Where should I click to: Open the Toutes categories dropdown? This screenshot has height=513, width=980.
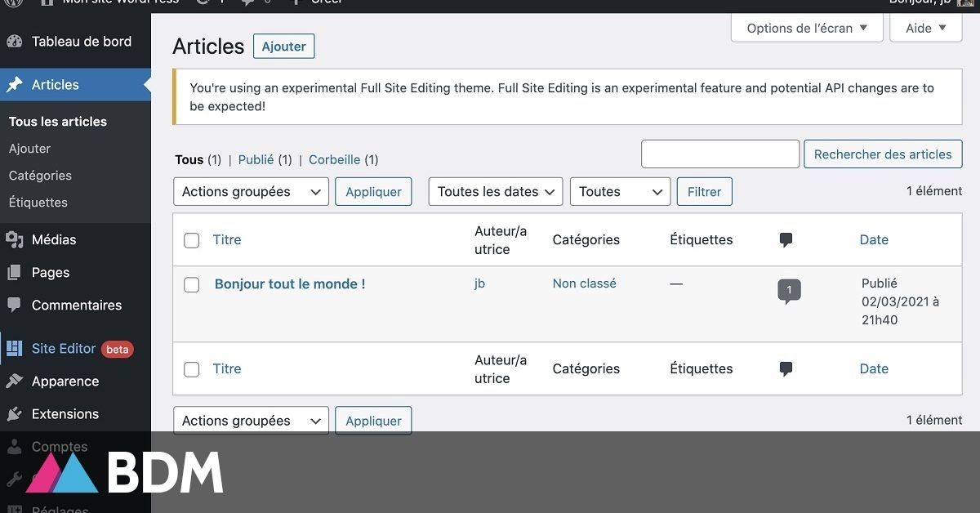[x=620, y=191]
